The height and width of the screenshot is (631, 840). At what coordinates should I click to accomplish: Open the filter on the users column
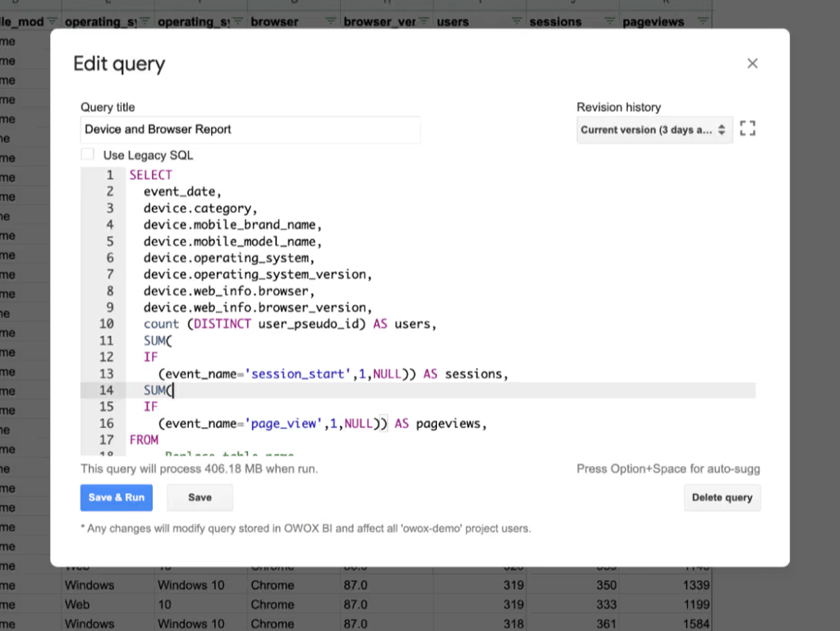coord(516,21)
